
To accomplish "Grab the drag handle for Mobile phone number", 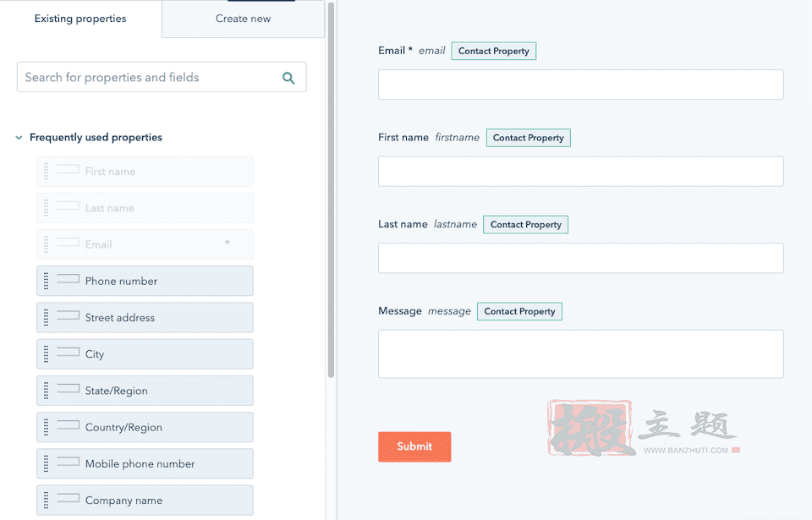I will click(46, 463).
